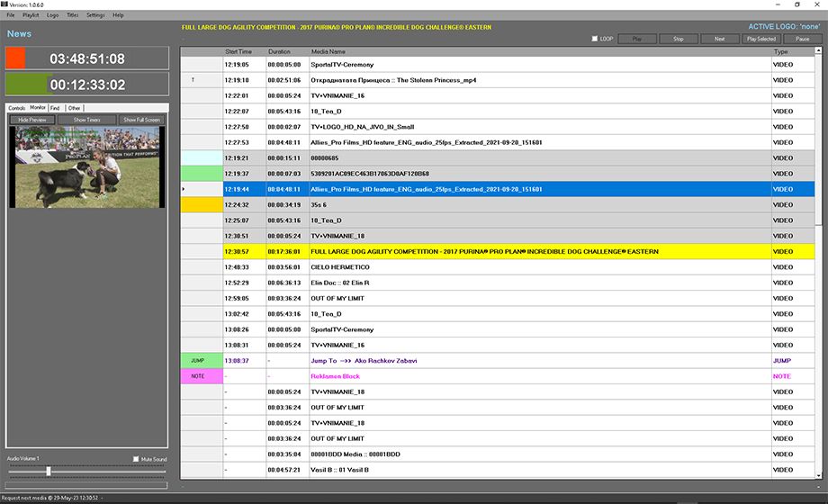The image size is (828, 504).
Task: Select the Vasil B :: 01 Vasil B row
Action: click(498, 470)
